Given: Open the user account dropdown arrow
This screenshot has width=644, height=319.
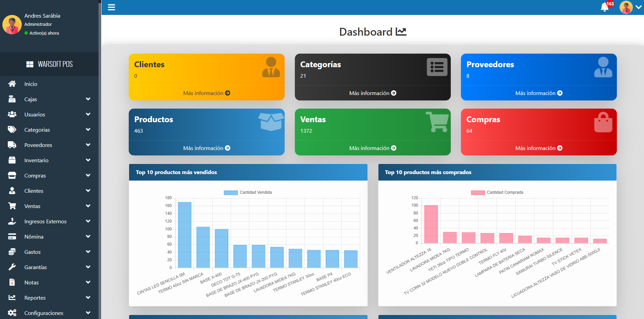Looking at the screenshot, I should coord(639,7).
